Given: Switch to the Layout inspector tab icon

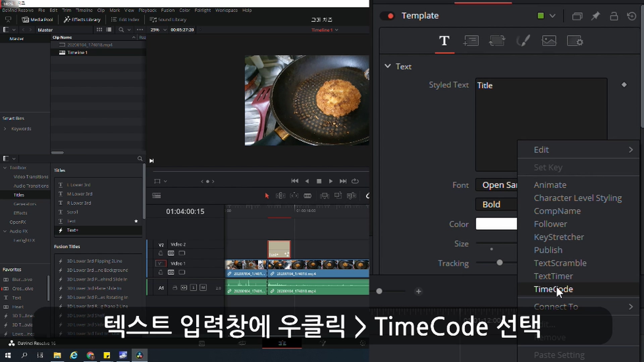Looking at the screenshot, I should tap(471, 41).
